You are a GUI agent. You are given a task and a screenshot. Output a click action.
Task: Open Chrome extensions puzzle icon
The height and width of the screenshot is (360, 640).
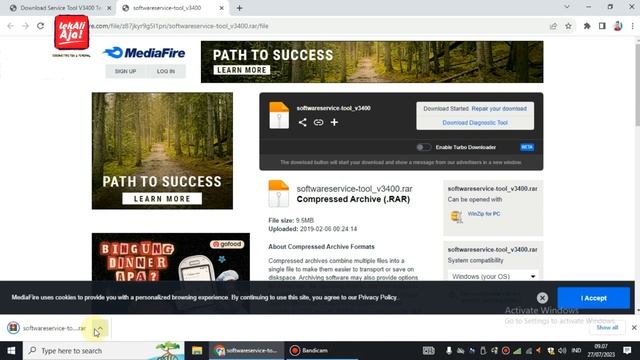587,26
